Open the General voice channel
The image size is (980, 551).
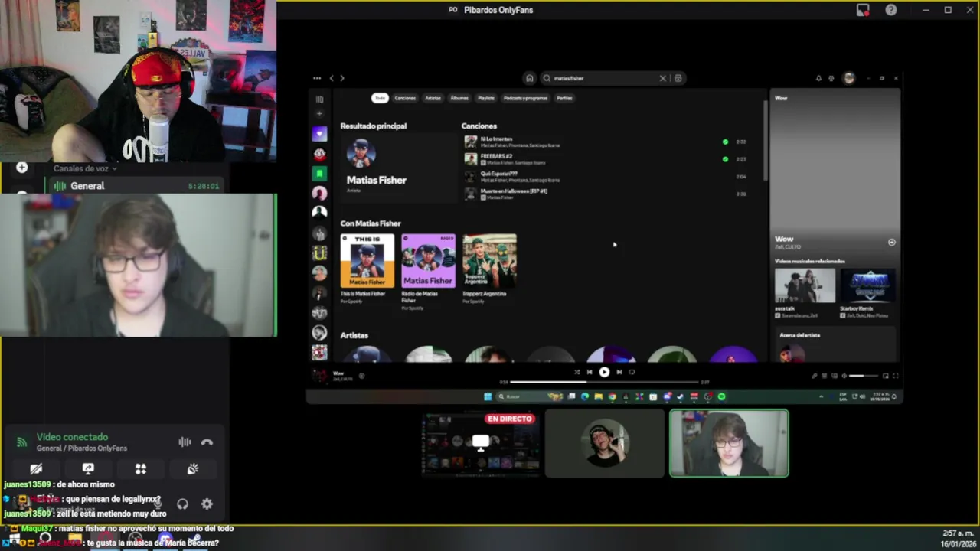click(138, 186)
